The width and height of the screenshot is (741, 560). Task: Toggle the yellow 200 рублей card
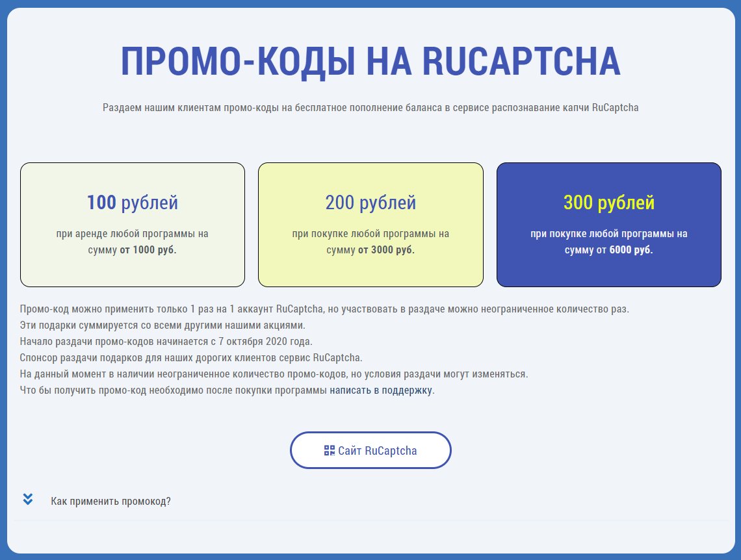(370, 224)
